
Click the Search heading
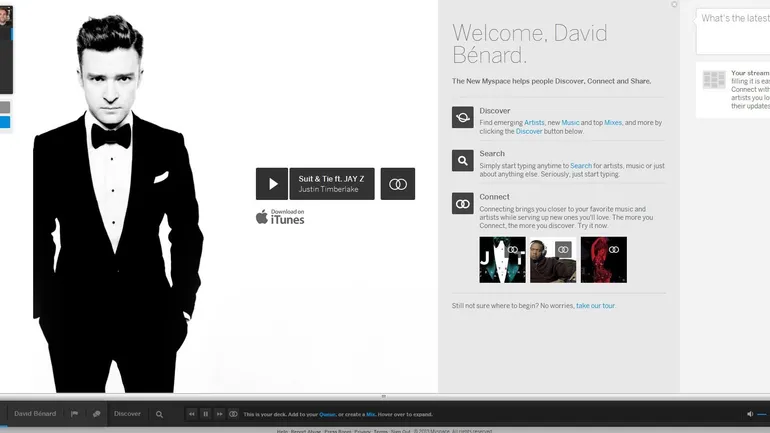492,154
